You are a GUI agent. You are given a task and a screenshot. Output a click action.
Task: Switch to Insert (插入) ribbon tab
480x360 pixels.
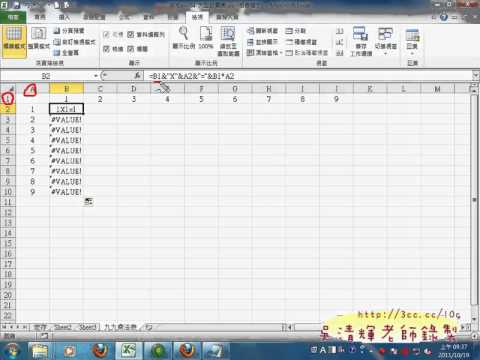click(x=64, y=17)
